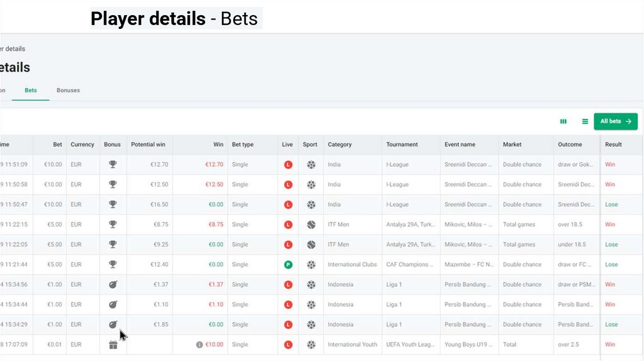Image resolution: width=644 pixels, height=361 pixels.
Task: Click the Event name column header
Action: [x=460, y=145]
